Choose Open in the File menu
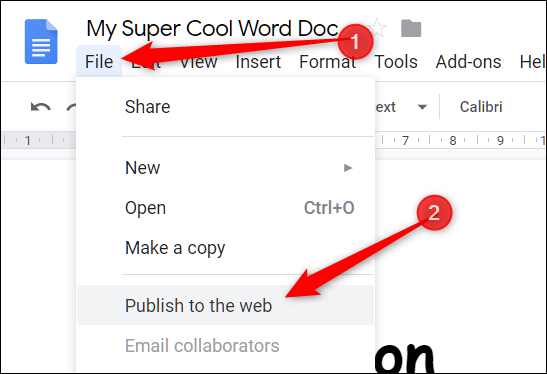 pos(225,208)
